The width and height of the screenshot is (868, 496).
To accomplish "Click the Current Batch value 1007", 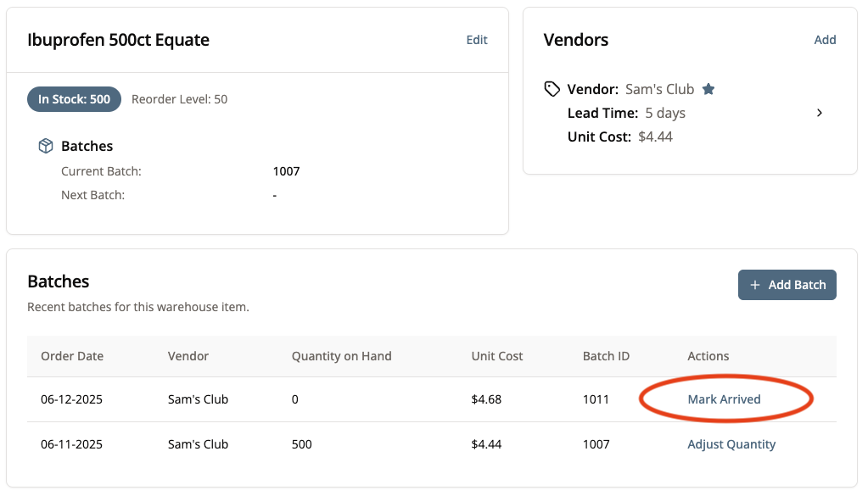I will [x=286, y=171].
